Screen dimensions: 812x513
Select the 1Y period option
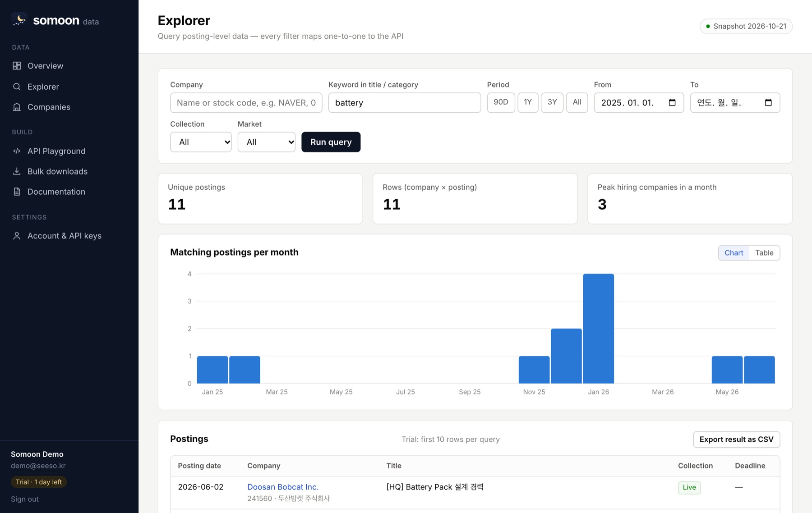528,102
